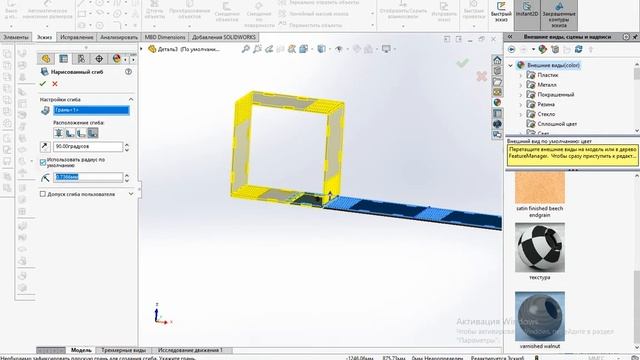This screenshot has height=360, width=640.
Task: Expand the 'Деталь3' flyout tree arrow
Action: click(142, 49)
